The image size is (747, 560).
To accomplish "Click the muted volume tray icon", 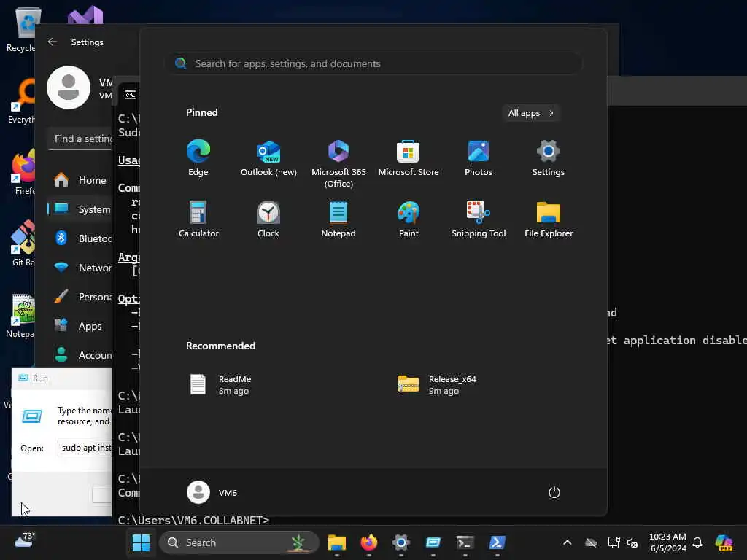I will pos(632,542).
